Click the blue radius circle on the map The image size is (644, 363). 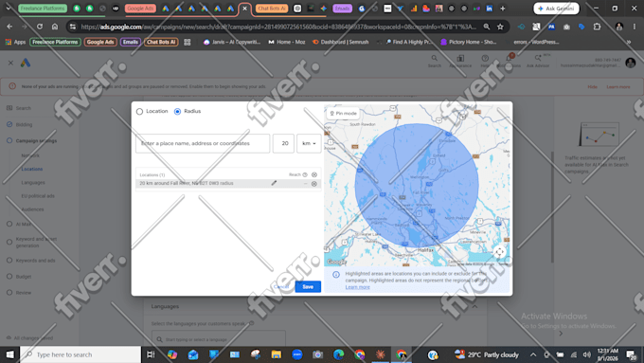(417, 186)
